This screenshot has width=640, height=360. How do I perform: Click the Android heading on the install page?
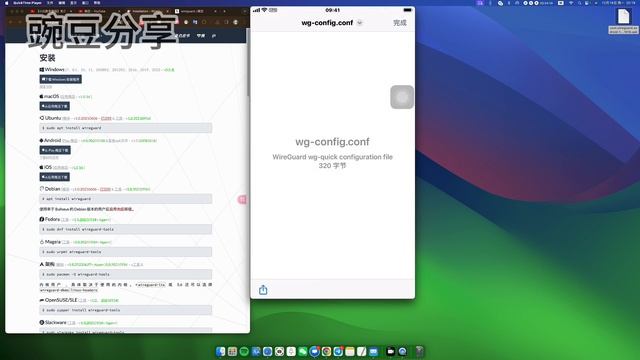[52, 140]
